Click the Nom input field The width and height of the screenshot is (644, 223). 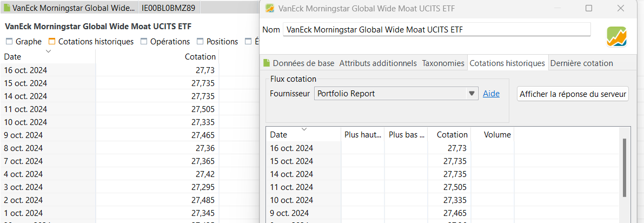436,30
